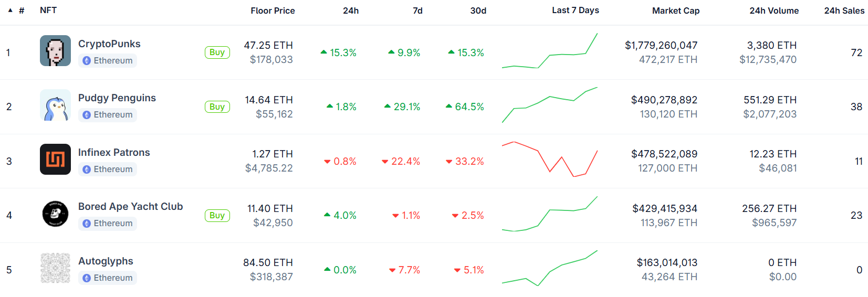Image resolution: width=868 pixels, height=297 pixels.
Task: Buy CryptoPunks using its Buy button
Action: pyautogui.click(x=217, y=52)
